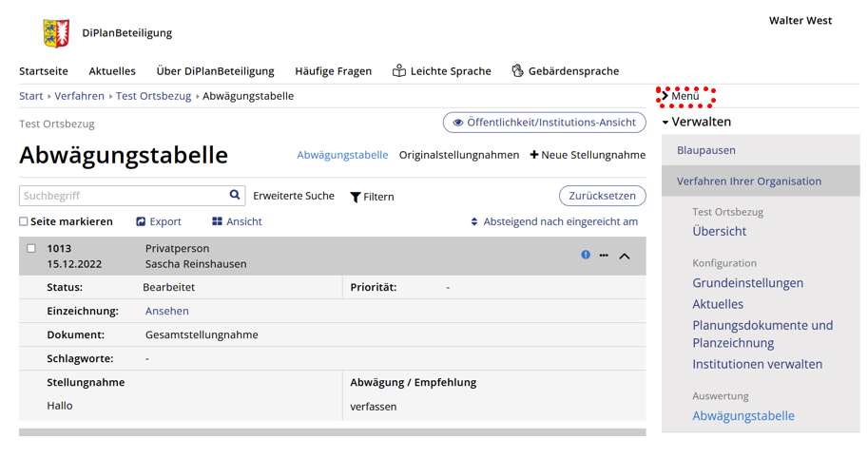The image size is (868, 458).
Task: Select the checkbox for statement 1013
Action: pos(31,249)
